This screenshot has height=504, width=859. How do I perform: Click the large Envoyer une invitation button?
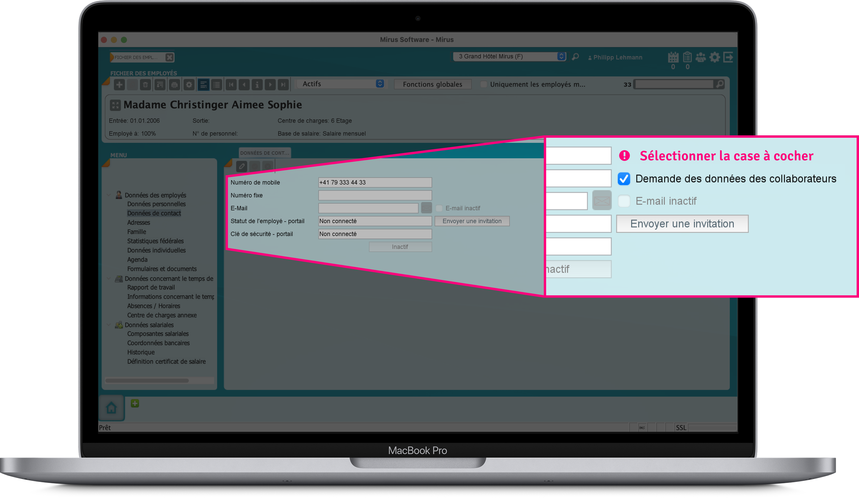pos(682,224)
